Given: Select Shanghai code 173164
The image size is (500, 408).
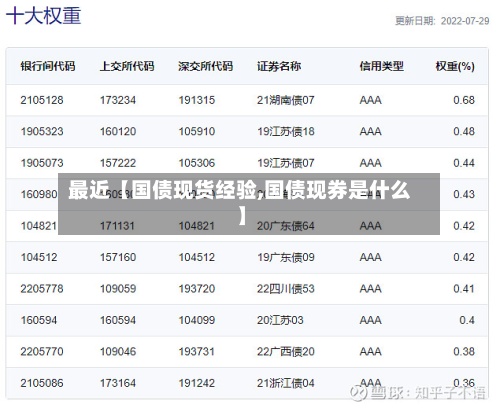Looking at the screenshot, I should point(118,383).
